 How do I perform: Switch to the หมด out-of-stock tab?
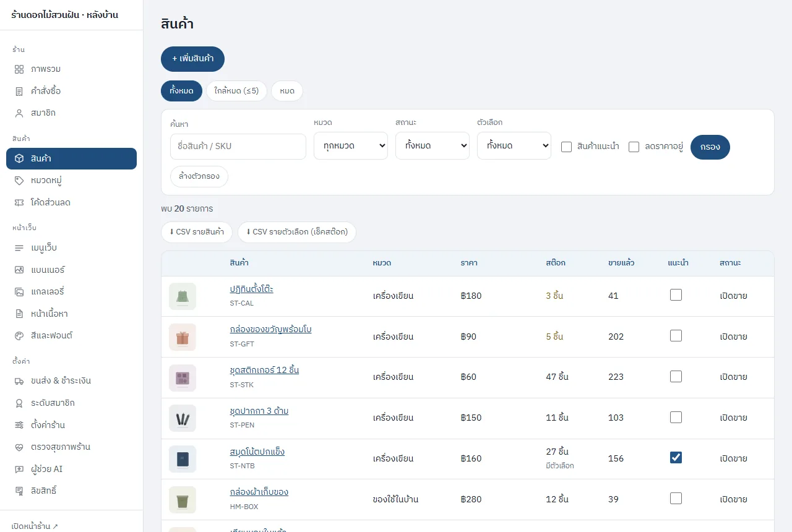287,91
